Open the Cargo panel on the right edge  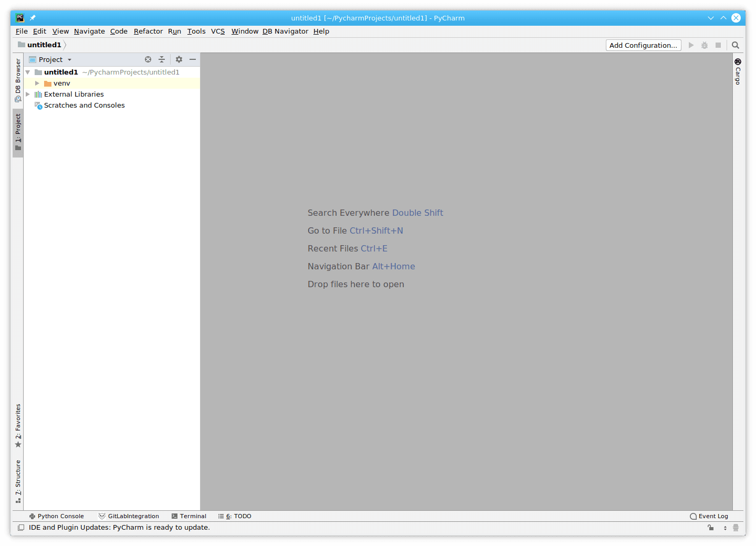coord(737,72)
